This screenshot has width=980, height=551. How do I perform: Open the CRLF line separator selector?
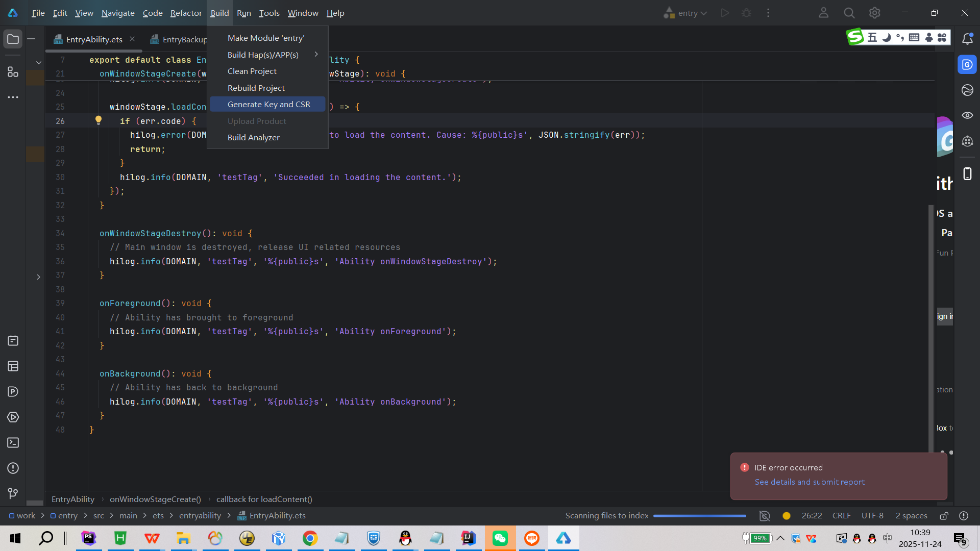click(841, 516)
